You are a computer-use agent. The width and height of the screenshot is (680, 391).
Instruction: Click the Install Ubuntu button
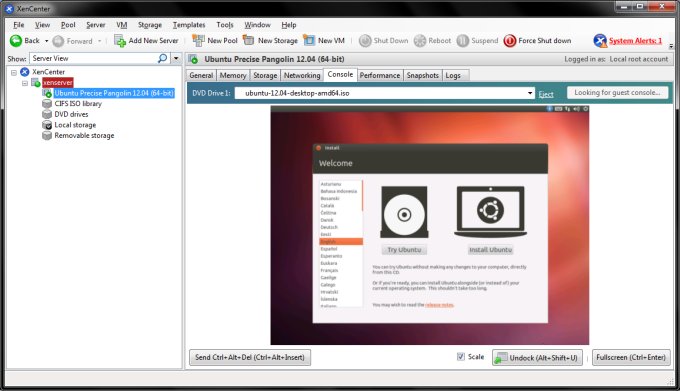[490, 250]
